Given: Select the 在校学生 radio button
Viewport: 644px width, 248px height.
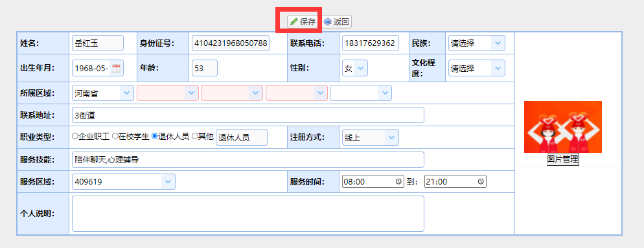Looking at the screenshot, I should pos(115,136).
